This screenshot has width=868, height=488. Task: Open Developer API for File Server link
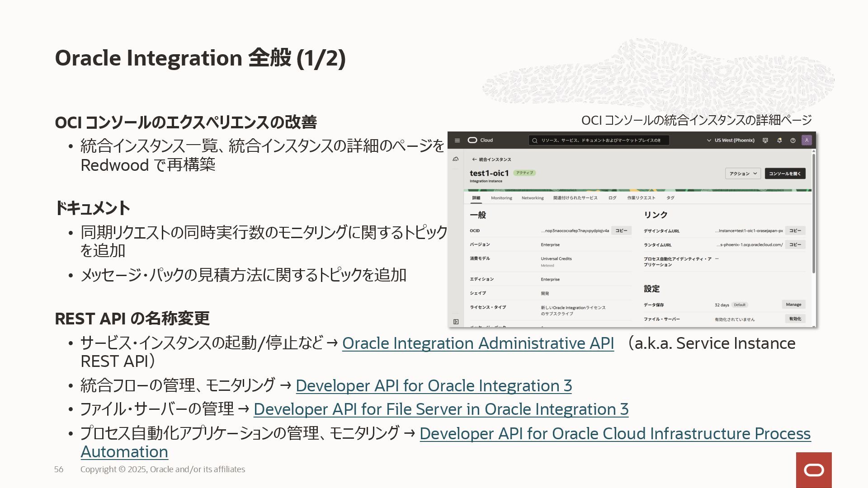point(441,409)
